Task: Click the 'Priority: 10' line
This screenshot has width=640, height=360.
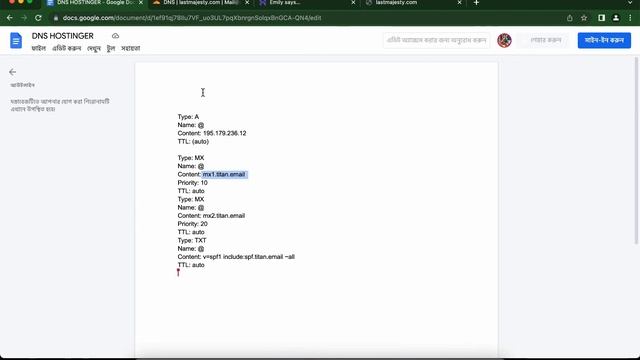Action: click(x=192, y=182)
